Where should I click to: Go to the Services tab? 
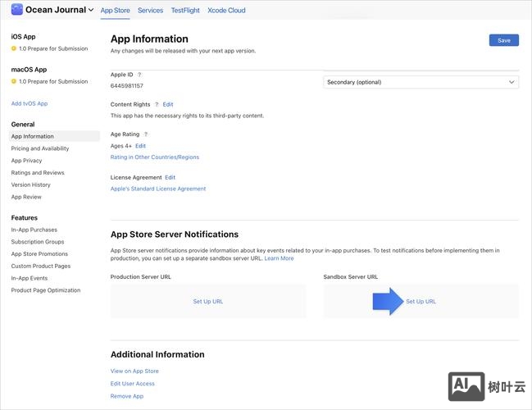click(x=150, y=11)
